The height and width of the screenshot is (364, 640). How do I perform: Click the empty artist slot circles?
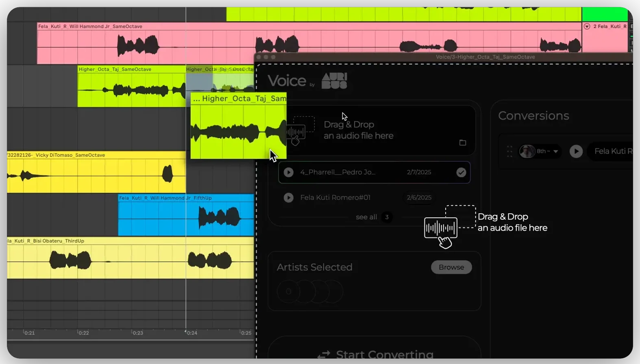[x=310, y=291]
